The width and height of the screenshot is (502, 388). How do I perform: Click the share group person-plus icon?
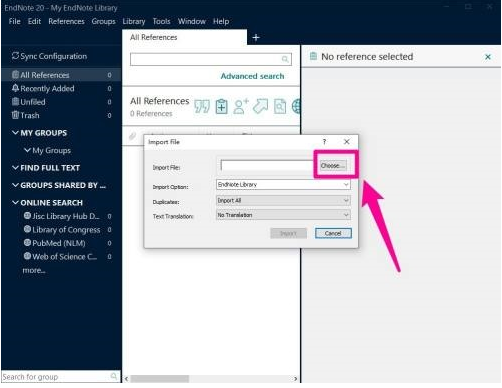[x=241, y=107]
